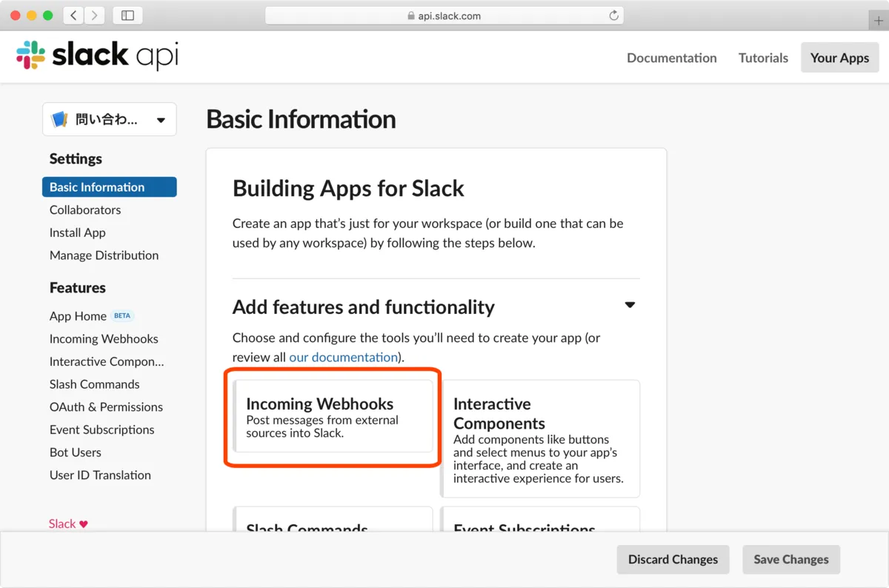Go back with Safari back arrow

point(73,16)
